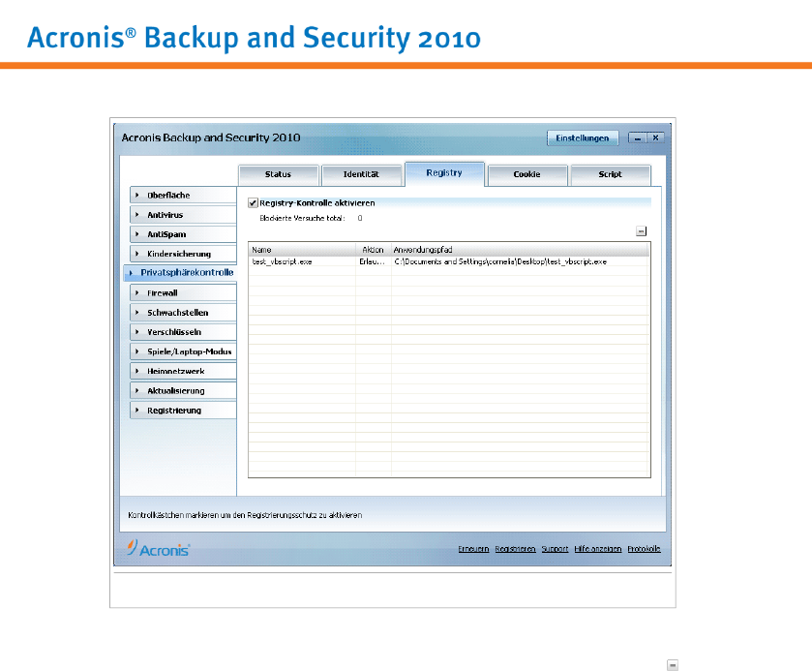Click the Blockierte Versuche total label

click(x=302, y=219)
